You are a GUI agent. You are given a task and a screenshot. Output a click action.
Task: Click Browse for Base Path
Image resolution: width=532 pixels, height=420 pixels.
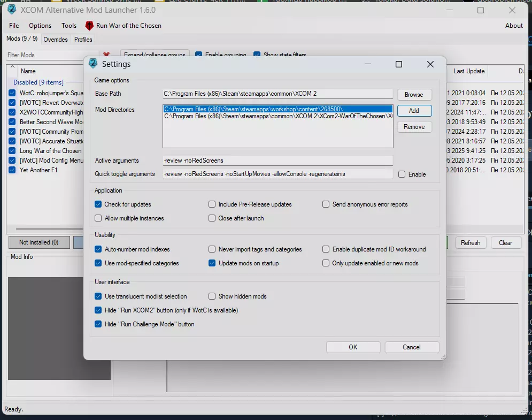point(414,94)
